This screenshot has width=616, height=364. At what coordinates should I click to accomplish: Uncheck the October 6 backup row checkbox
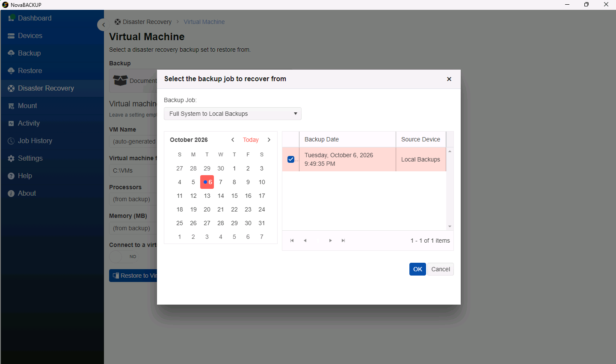coord(291,159)
